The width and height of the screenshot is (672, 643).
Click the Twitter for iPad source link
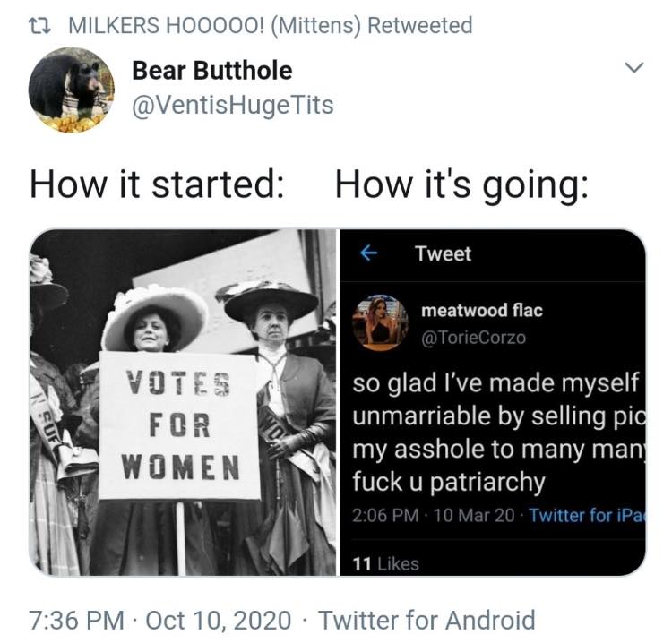coord(587,515)
